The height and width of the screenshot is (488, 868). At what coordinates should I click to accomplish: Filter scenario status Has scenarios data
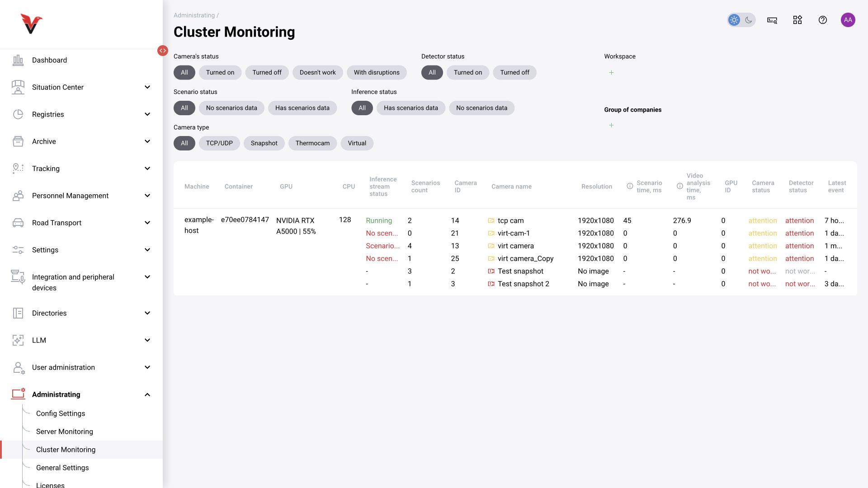pos(302,108)
